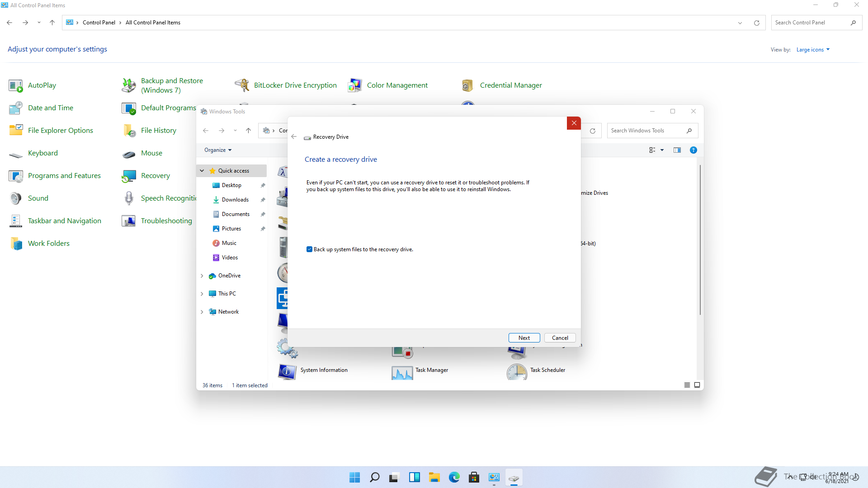Open BitLocker Drive Encryption icon
This screenshot has height=488, width=868.
(242, 85)
